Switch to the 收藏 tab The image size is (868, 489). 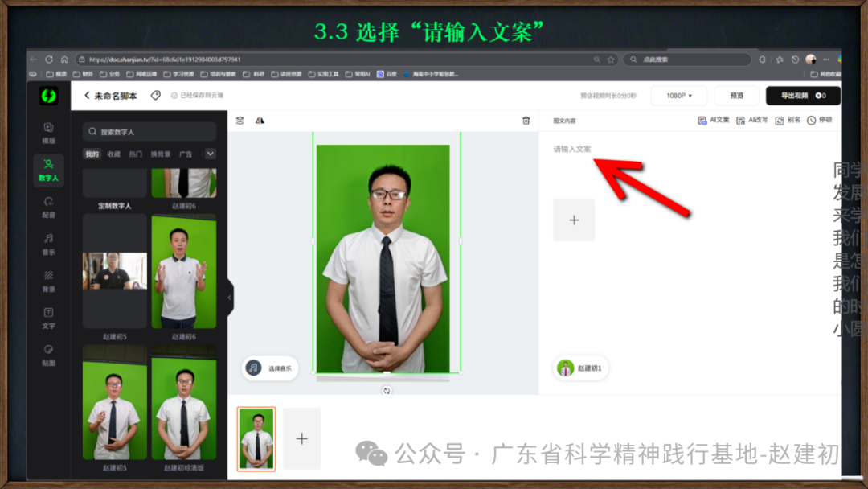114,154
